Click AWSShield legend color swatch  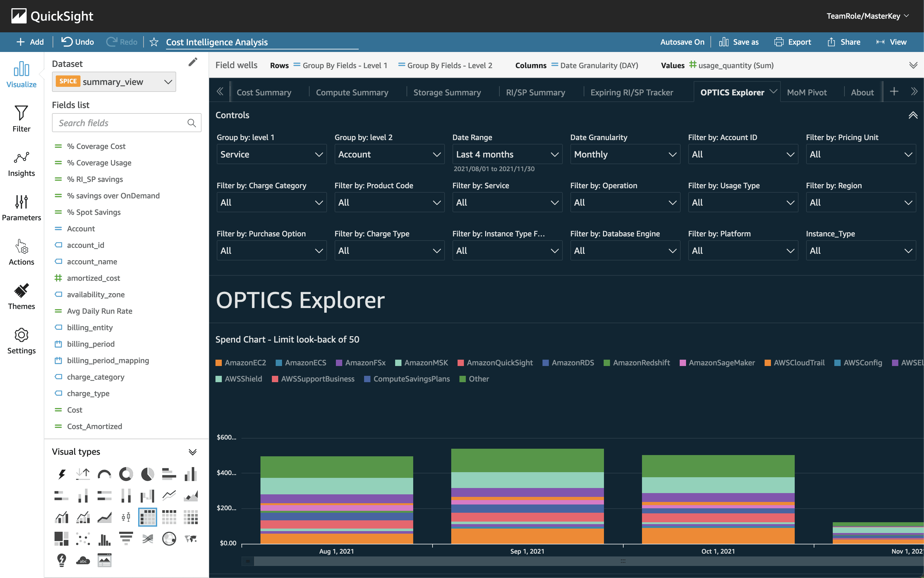[x=219, y=379]
